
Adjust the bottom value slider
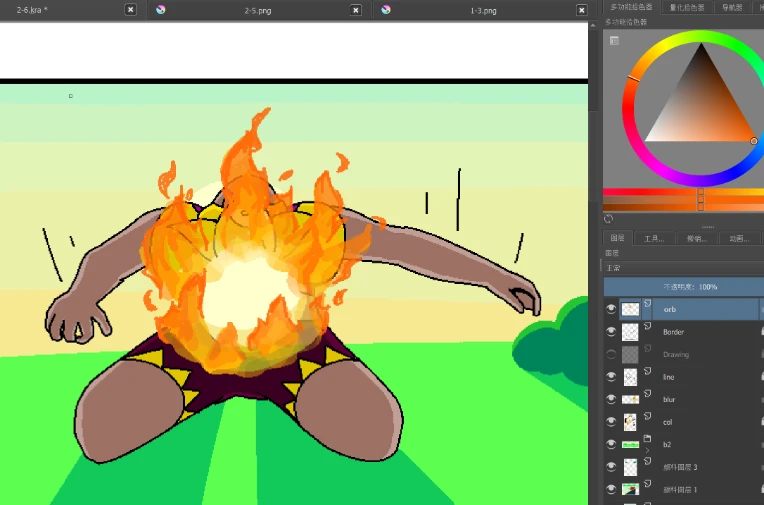(684, 207)
